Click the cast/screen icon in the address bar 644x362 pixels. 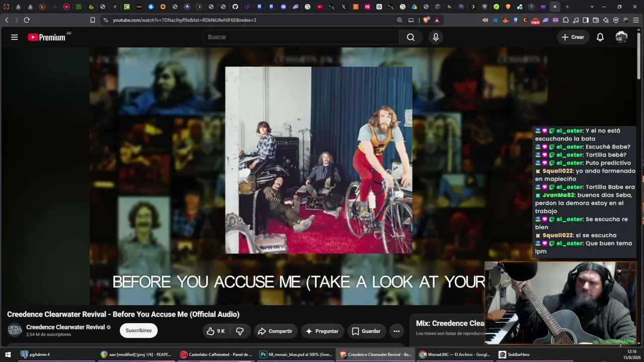(411, 20)
